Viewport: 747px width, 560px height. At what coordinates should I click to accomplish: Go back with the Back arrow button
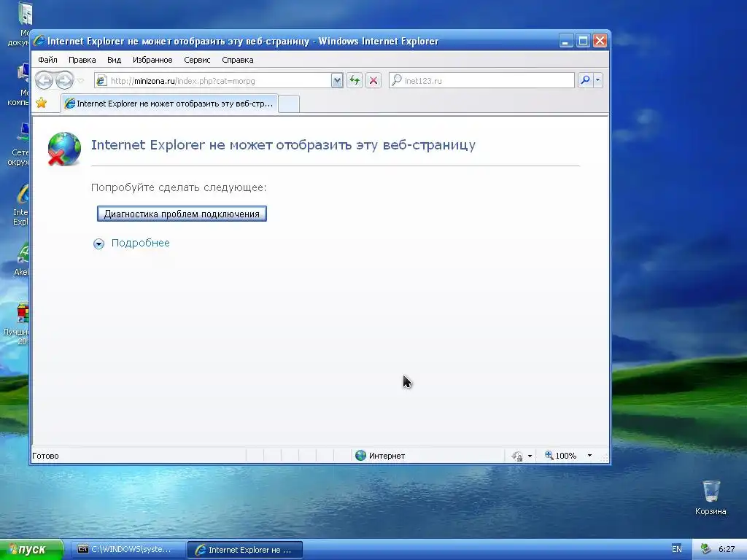click(44, 80)
